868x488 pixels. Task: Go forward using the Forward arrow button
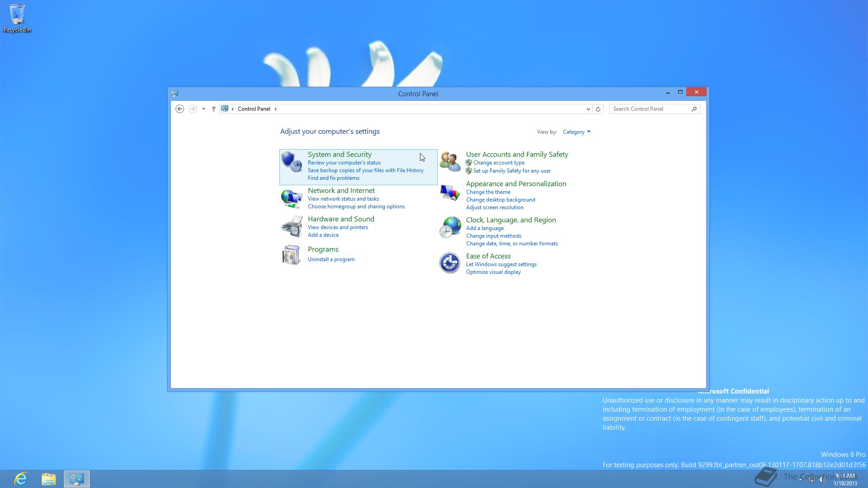point(193,109)
